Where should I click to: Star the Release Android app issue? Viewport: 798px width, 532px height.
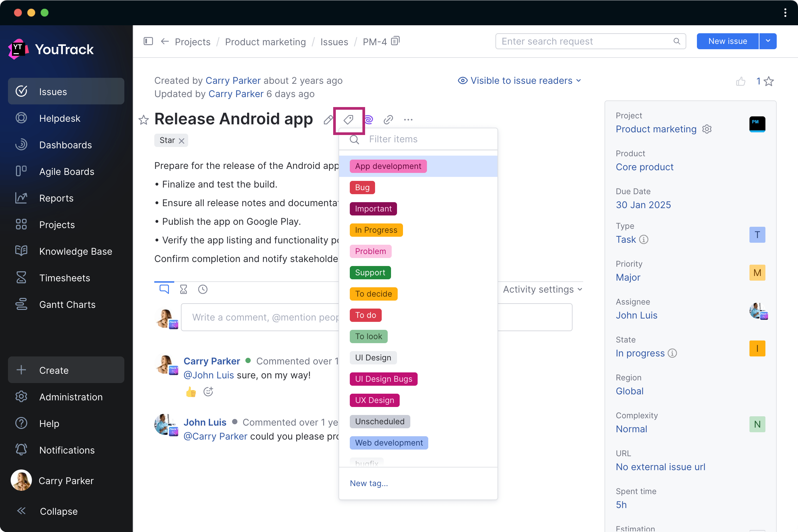pyautogui.click(x=144, y=120)
